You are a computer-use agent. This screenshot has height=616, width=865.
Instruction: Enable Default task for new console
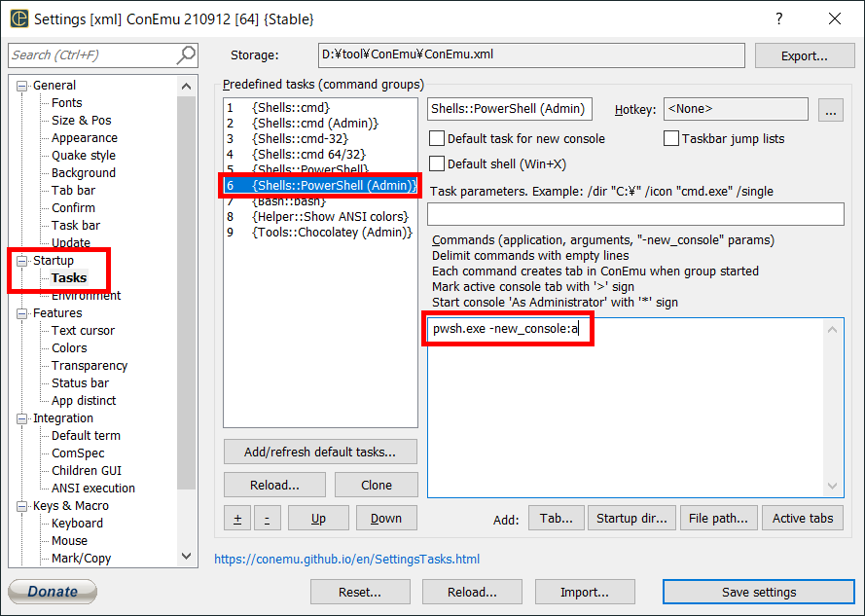click(x=437, y=138)
